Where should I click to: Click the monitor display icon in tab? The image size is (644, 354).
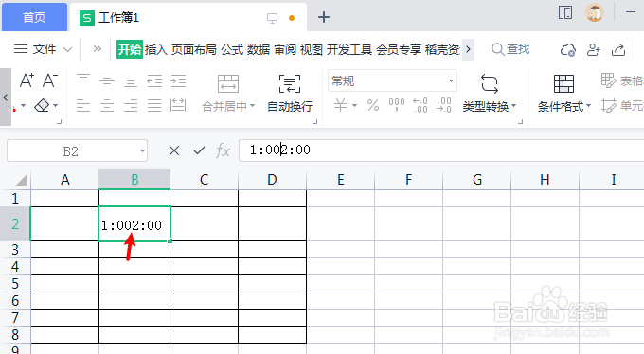point(272,18)
